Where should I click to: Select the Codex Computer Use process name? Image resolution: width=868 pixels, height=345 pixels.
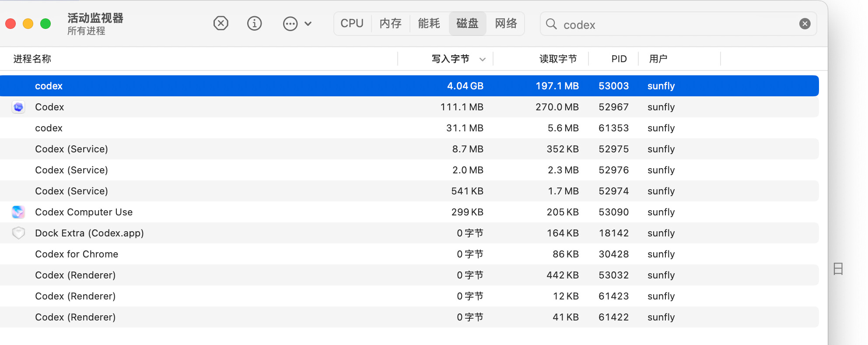(84, 212)
